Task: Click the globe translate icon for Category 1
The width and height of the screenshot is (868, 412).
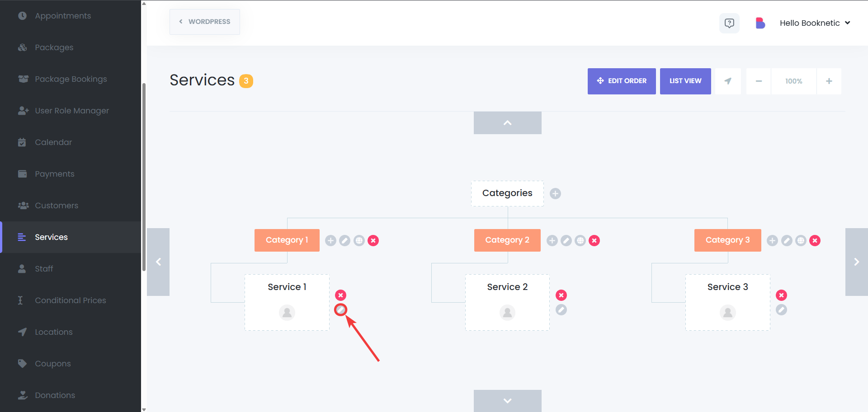Action: tap(359, 241)
